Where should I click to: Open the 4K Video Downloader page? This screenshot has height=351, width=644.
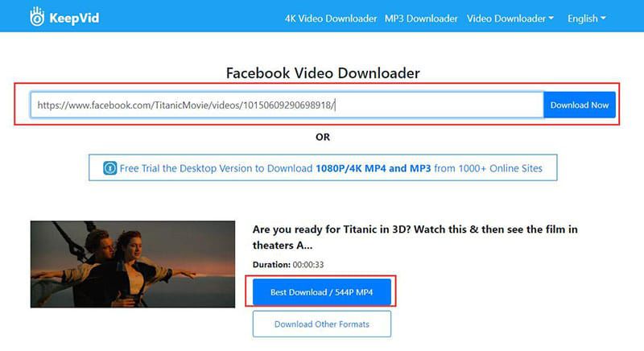pos(331,19)
